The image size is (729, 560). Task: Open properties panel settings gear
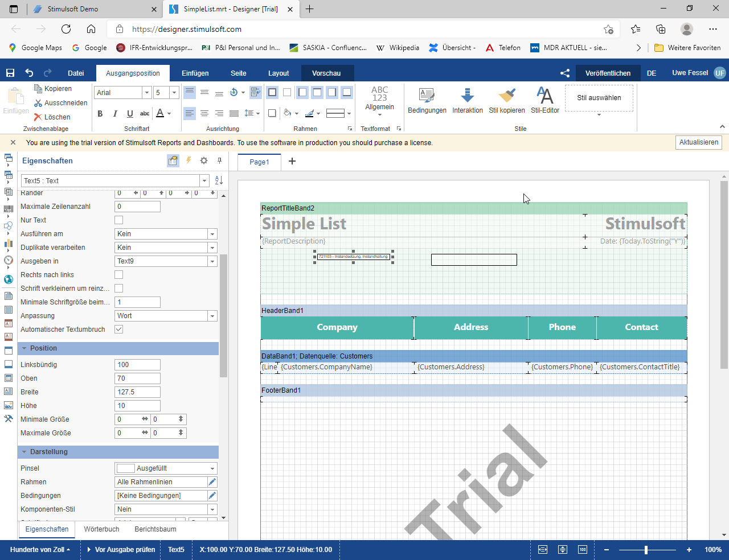204,161
